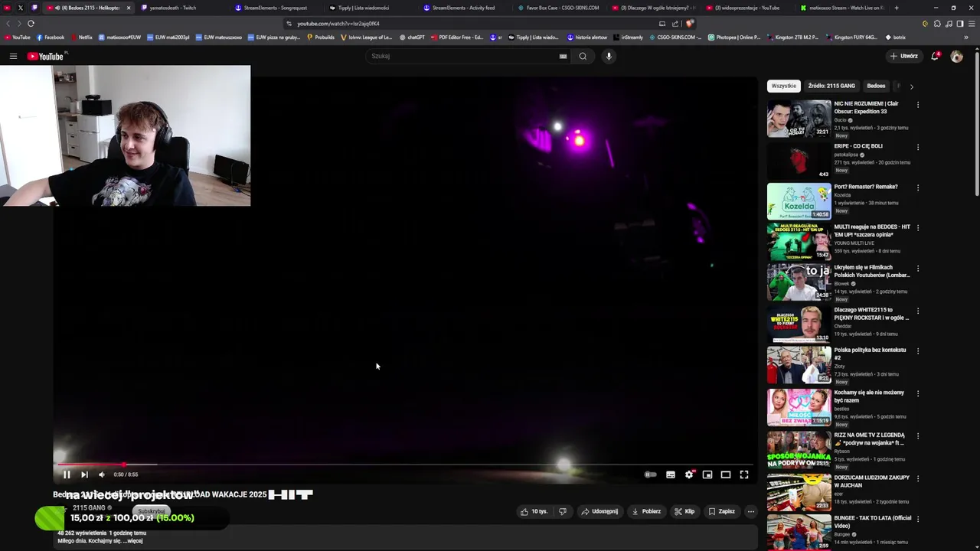This screenshot has width=980, height=551.
Task: Open player settings gear
Action: [689, 474]
